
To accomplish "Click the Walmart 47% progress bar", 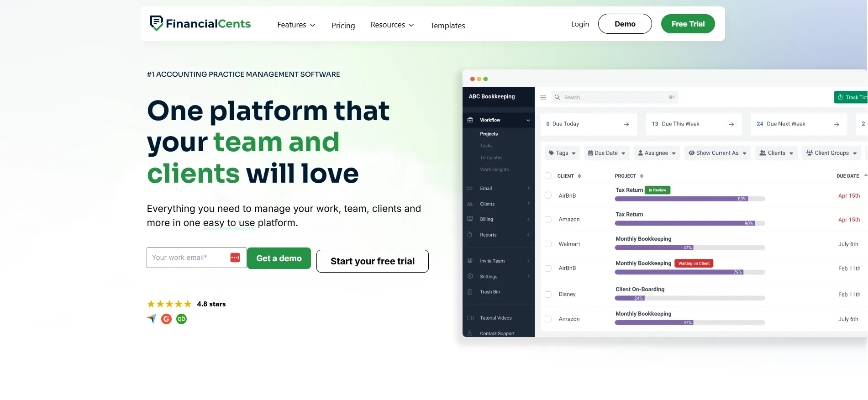I will click(x=689, y=248).
